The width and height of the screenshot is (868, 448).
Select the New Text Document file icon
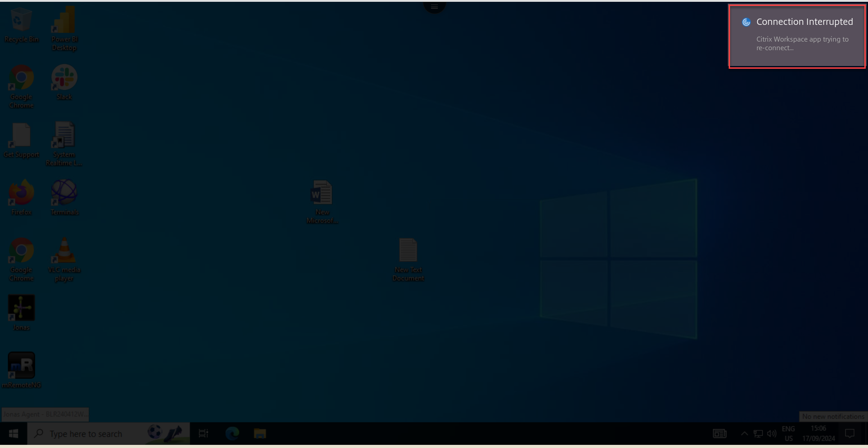pyautogui.click(x=408, y=259)
